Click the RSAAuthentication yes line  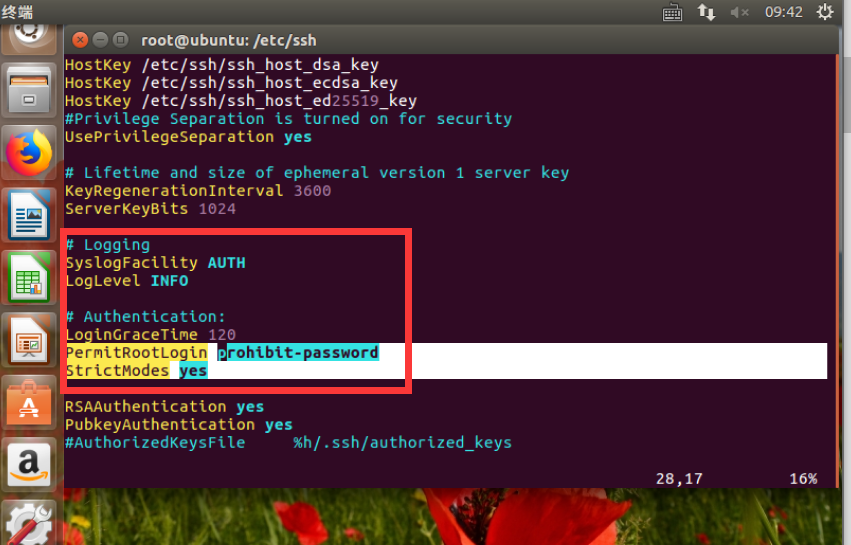(164, 407)
